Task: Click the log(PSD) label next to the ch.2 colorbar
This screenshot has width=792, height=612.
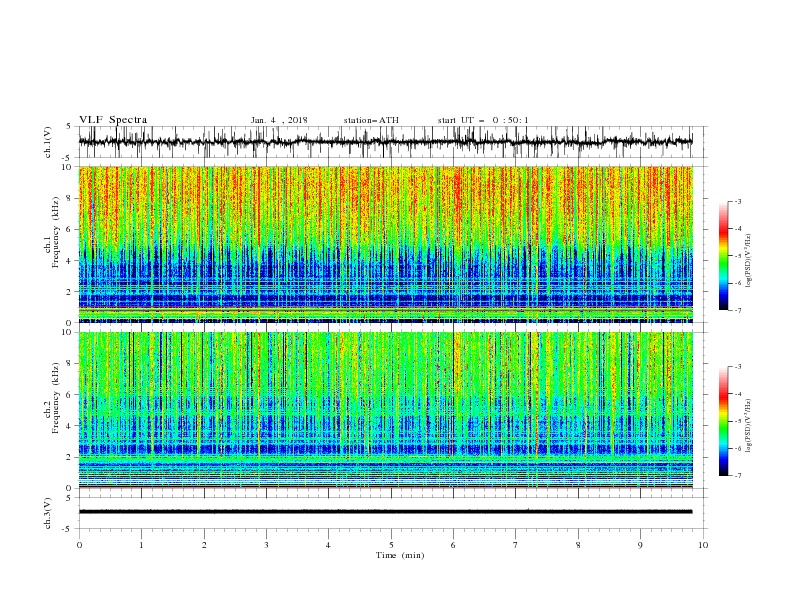Action: point(749,425)
